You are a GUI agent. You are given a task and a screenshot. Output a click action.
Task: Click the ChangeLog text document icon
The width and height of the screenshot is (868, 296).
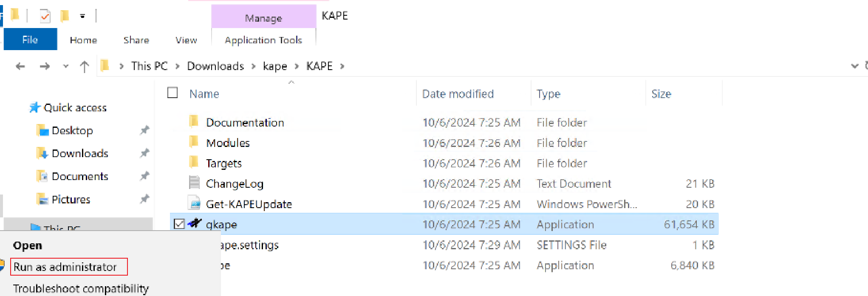pyautogui.click(x=194, y=183)
